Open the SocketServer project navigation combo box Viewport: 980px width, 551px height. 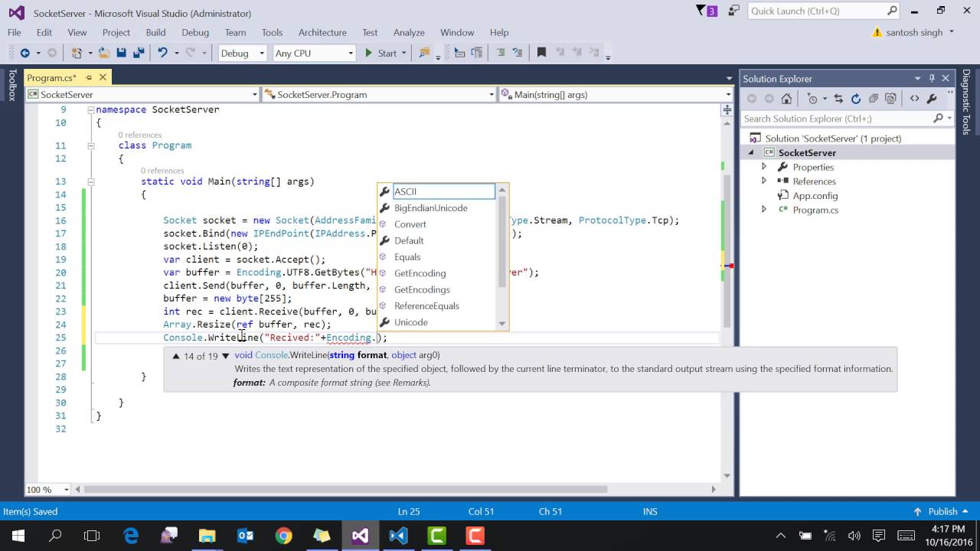click(142, 94)
